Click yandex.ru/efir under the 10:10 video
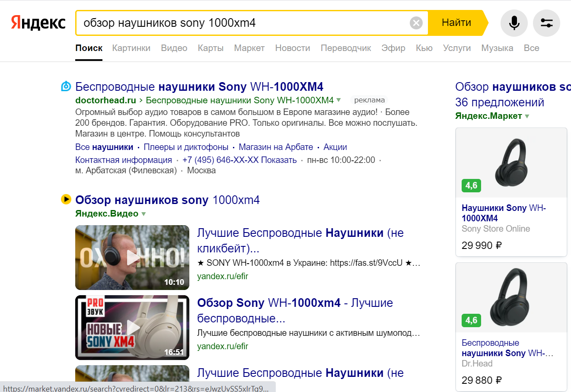 pos(223,276)
